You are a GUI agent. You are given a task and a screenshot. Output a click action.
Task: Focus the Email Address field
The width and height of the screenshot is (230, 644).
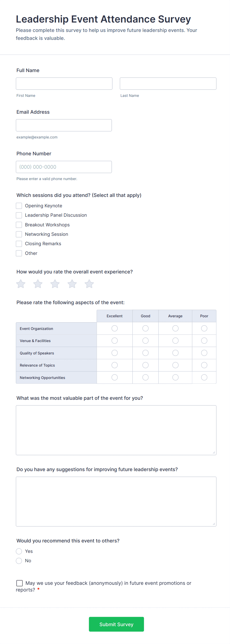coord(64,125)
